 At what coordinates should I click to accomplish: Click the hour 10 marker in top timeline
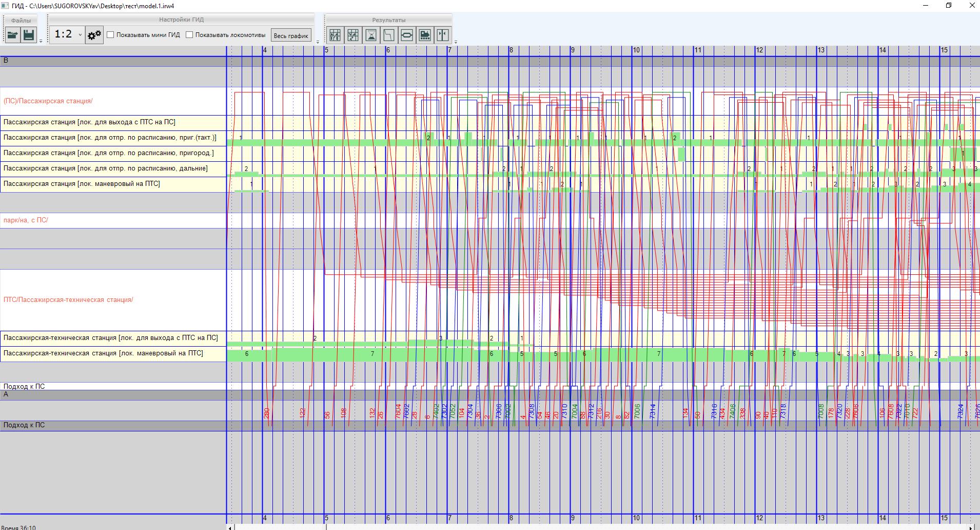636,50
